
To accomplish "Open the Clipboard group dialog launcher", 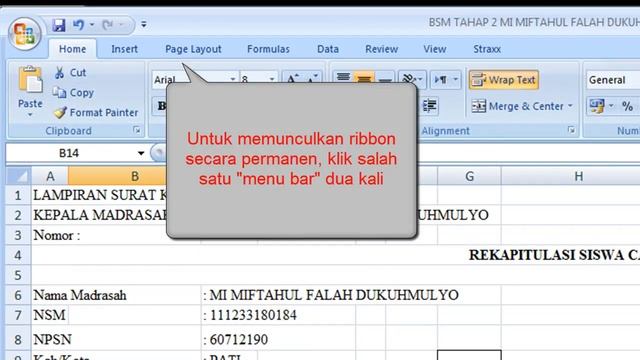I will [x=137, y=130].
